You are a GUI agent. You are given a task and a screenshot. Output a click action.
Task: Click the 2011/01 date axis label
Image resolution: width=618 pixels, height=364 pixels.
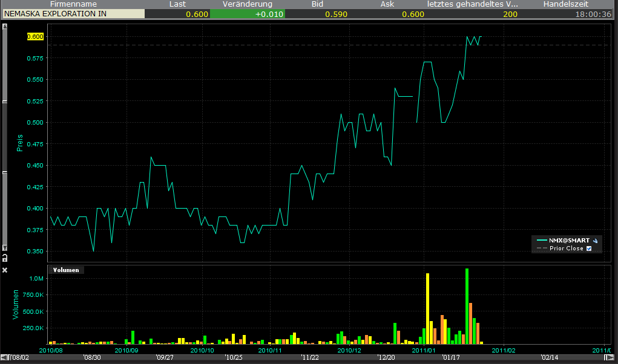pyautogui.click(x=424, y=350)
